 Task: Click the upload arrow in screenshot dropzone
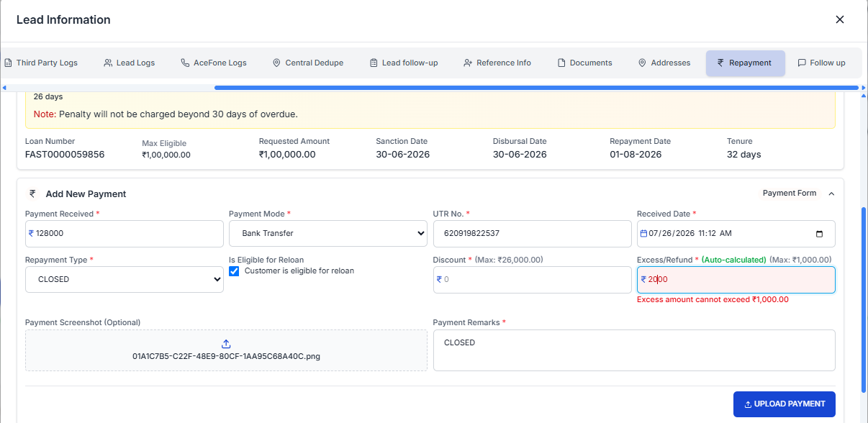pyautogui.click(x=226, y=344)
